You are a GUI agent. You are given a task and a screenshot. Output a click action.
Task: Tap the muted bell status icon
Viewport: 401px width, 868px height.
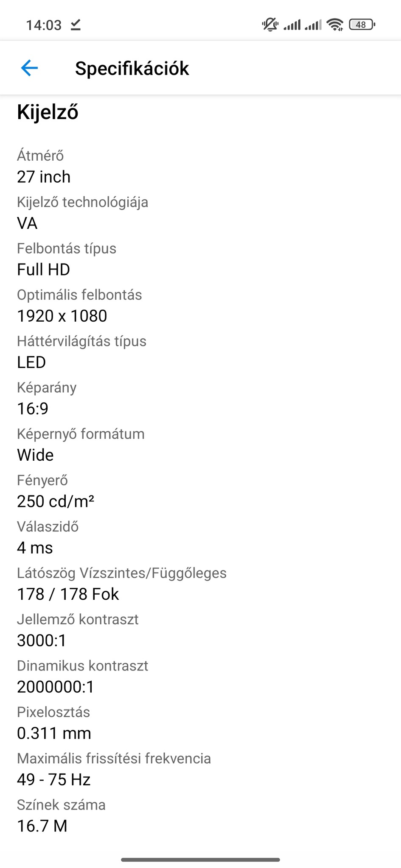click(x=270, y=25)
